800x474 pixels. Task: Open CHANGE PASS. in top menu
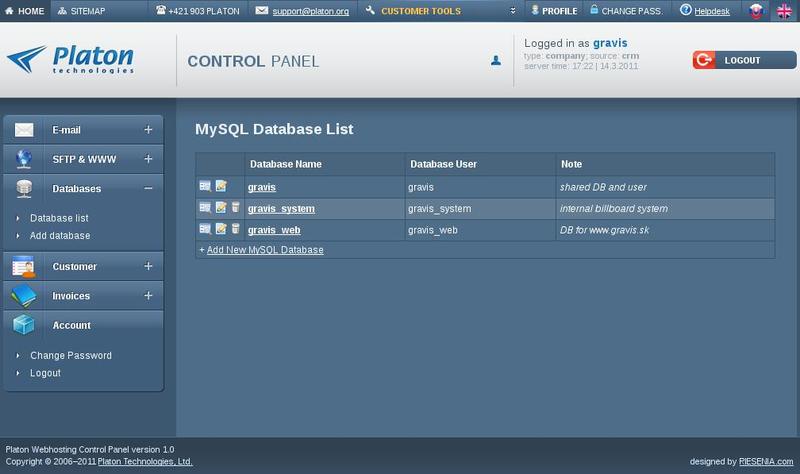click(627, 11)
